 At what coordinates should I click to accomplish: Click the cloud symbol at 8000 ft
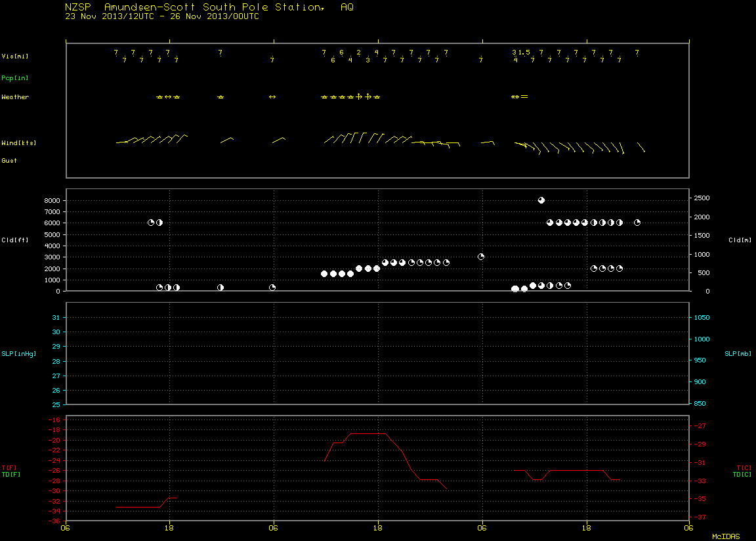coord(541,200)
